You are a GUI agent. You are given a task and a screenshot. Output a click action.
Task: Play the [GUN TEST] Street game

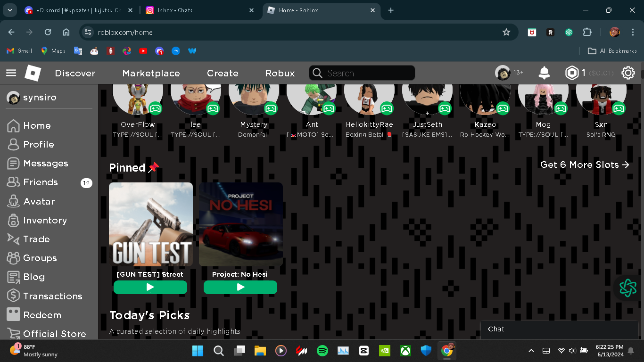tap(150, 287)
